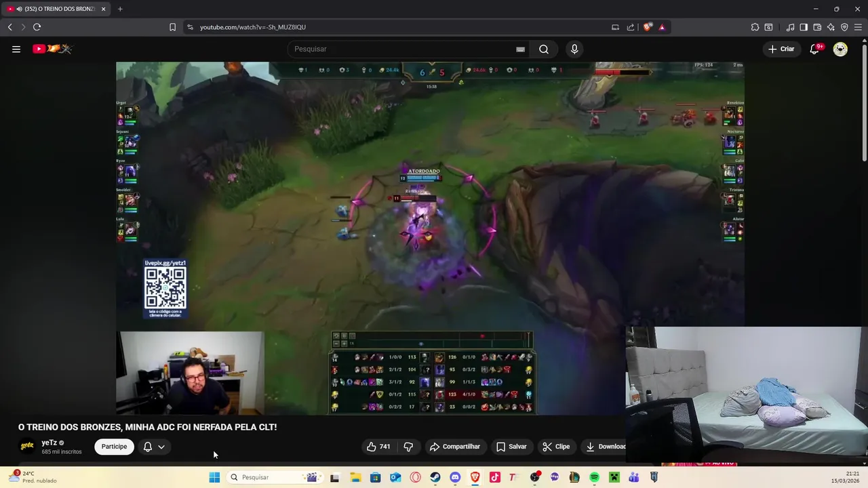
Task: Dislike the video with thumbs down
Action: click(408, 447)
